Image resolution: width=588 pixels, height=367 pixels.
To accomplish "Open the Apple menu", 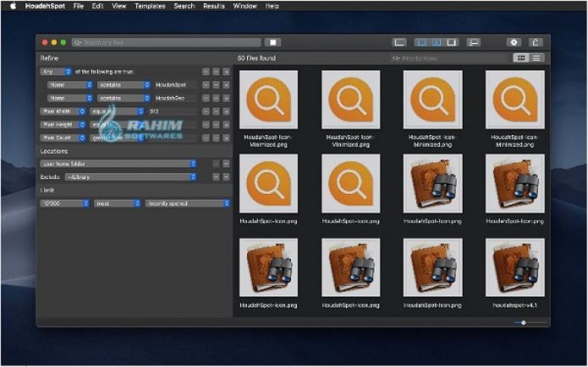I will (13, 6).
